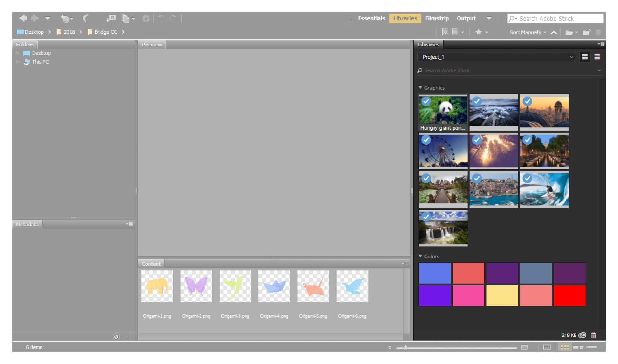The height and width of the screenshot is (364, 618).
Task: Open the Reveal recent file dropdown
Action: pos(67,19)
